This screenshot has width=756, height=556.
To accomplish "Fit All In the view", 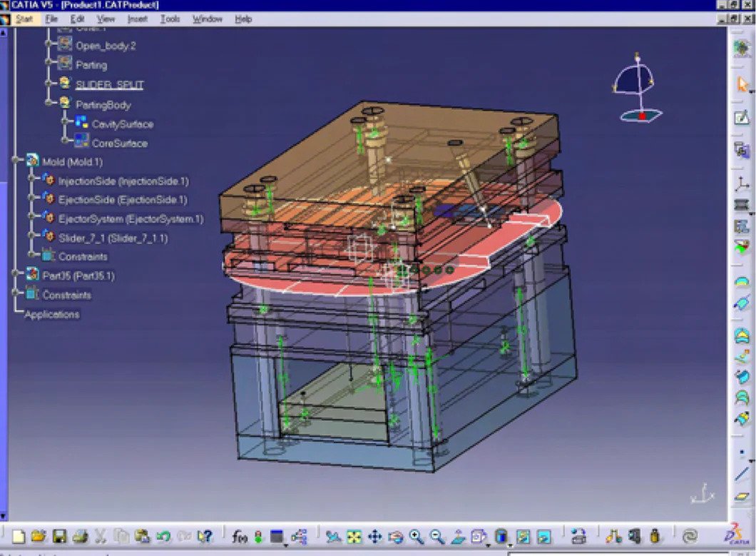I will pos(354,536).
